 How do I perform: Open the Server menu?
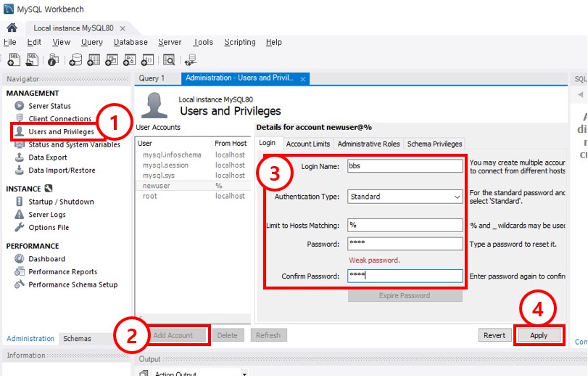[x=170, y=42]
